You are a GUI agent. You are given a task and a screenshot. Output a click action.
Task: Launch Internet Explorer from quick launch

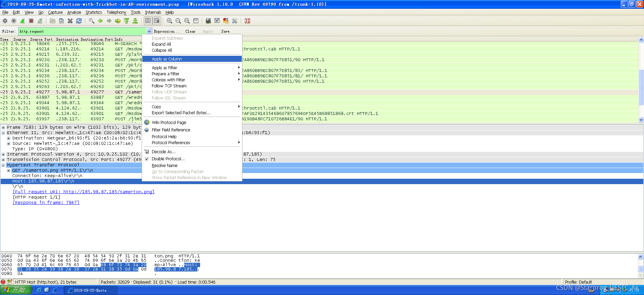pos(39,290)
